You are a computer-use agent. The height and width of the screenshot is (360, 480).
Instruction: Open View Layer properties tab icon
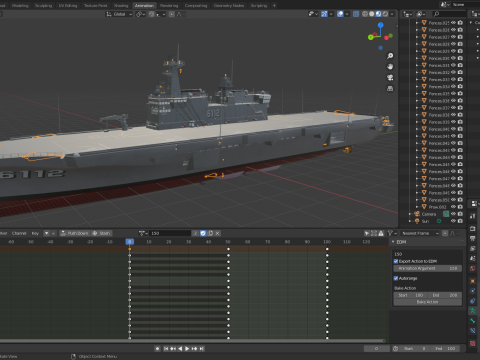click(x=473, y=248)
